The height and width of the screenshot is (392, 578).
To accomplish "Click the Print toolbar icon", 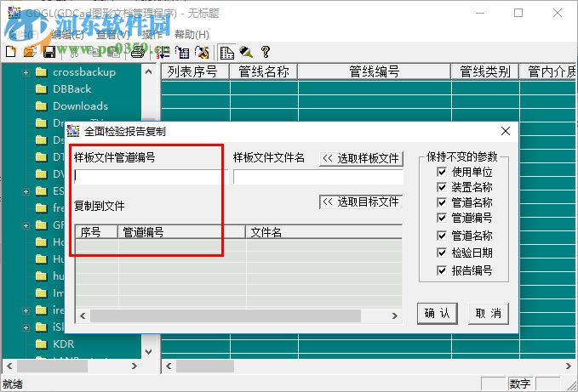I will pyautogui.click(x=138, y=52).
